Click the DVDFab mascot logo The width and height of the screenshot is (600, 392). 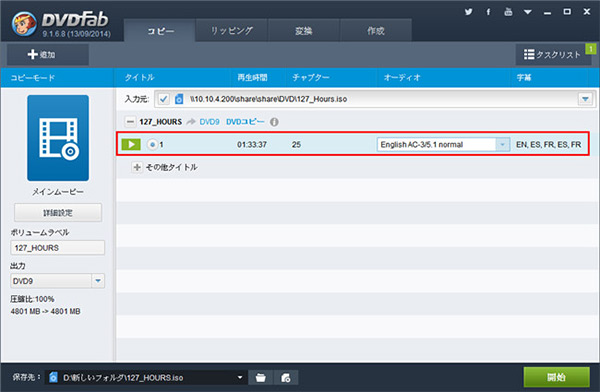(24, 24)
